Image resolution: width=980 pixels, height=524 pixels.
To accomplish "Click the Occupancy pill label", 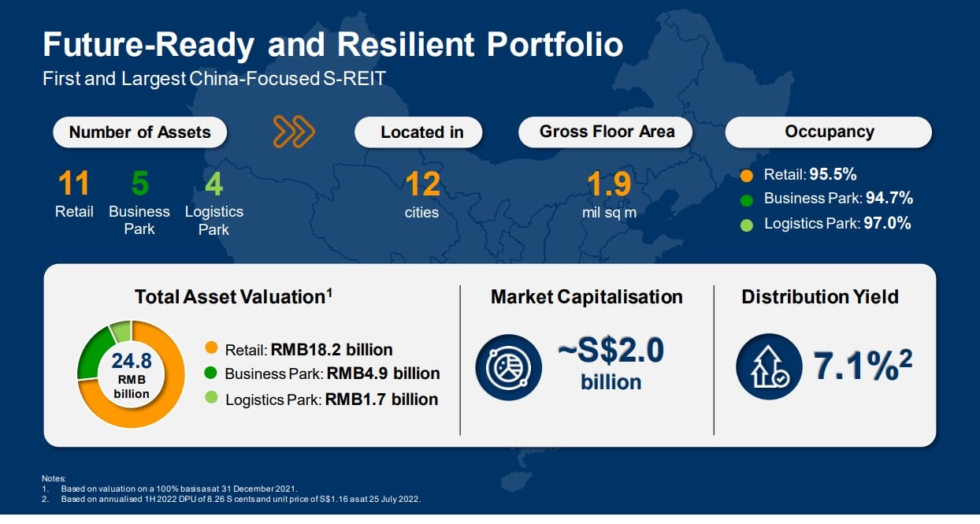I will tap(829, 132).
